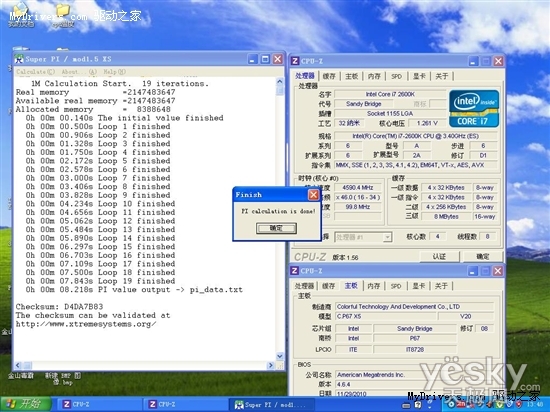Screen dimensions: 550x412
Task: Switch to 处理器 tab in lower CPU-Z
Action: [x=304, y=286]
